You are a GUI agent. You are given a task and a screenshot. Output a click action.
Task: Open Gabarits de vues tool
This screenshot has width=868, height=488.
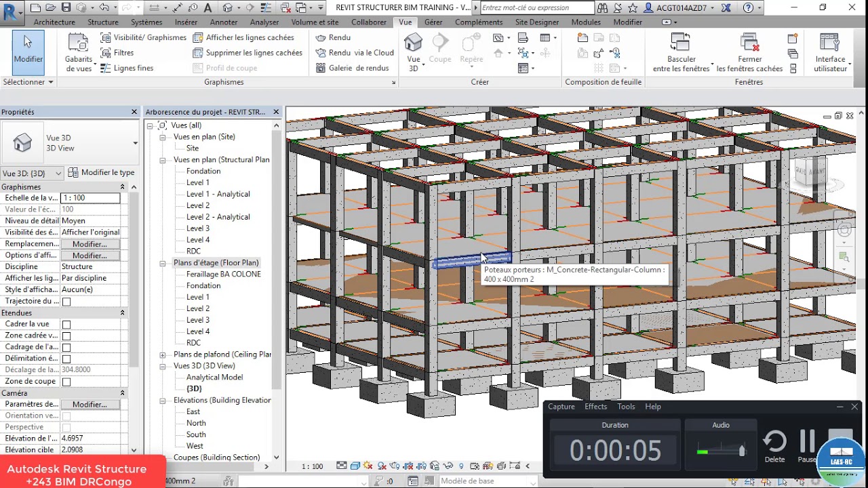click(x=79, y=53)
